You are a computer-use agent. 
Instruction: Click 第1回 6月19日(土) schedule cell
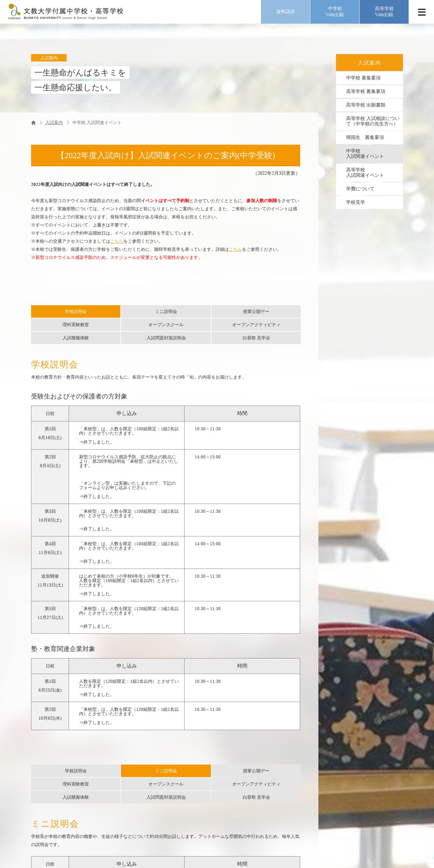(50, 435)
